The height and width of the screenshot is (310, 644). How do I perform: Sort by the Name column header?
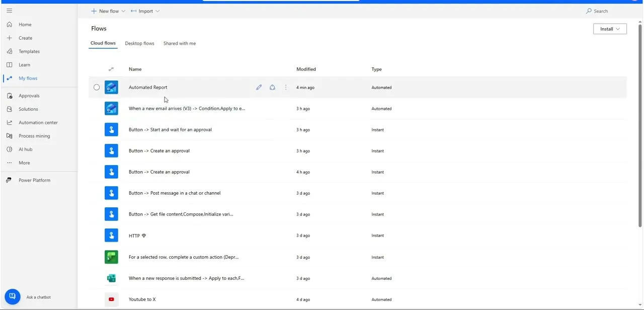(135, 69)
